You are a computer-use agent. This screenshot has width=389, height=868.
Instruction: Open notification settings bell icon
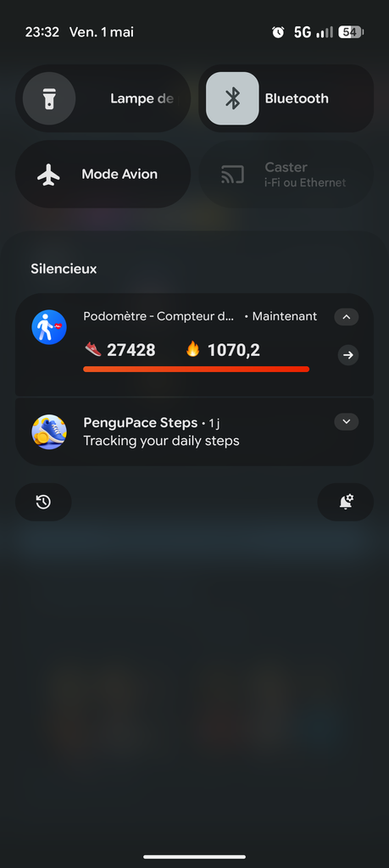(346, 502)
